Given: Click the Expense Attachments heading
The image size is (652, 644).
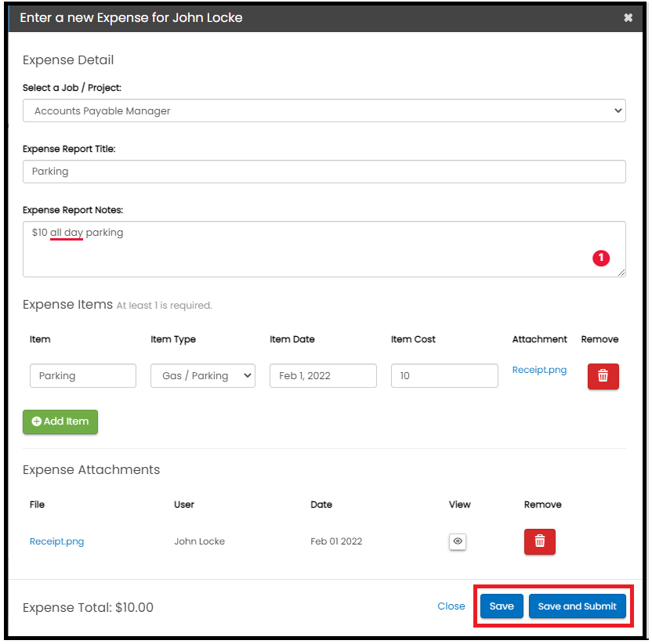Looking at the screenshot, I should [92, 470].
